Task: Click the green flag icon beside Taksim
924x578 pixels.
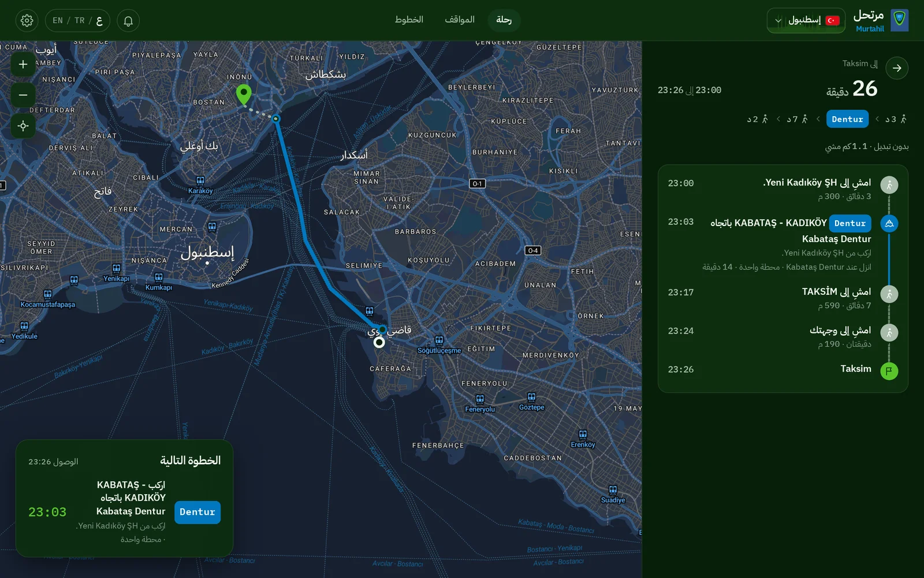Action: pos(889,371)
